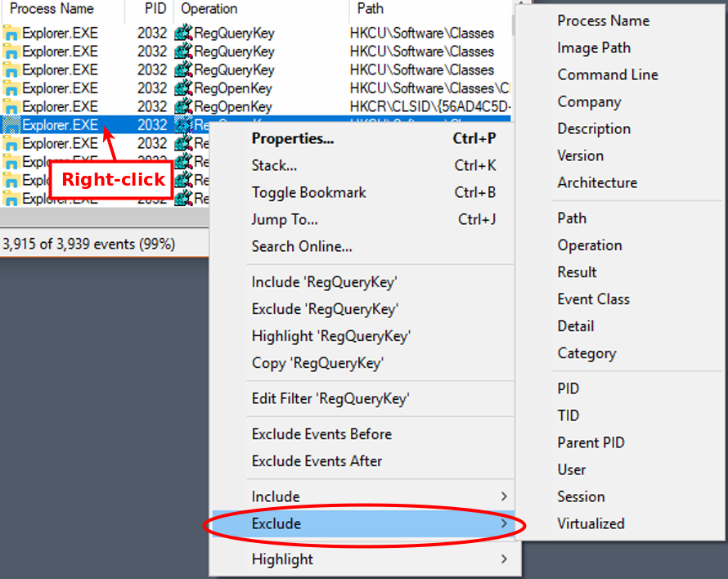Viewport: 728px width, 579px height.
Task: Select Toggle Bookmark menu entry
Action: tap(308, 193)
